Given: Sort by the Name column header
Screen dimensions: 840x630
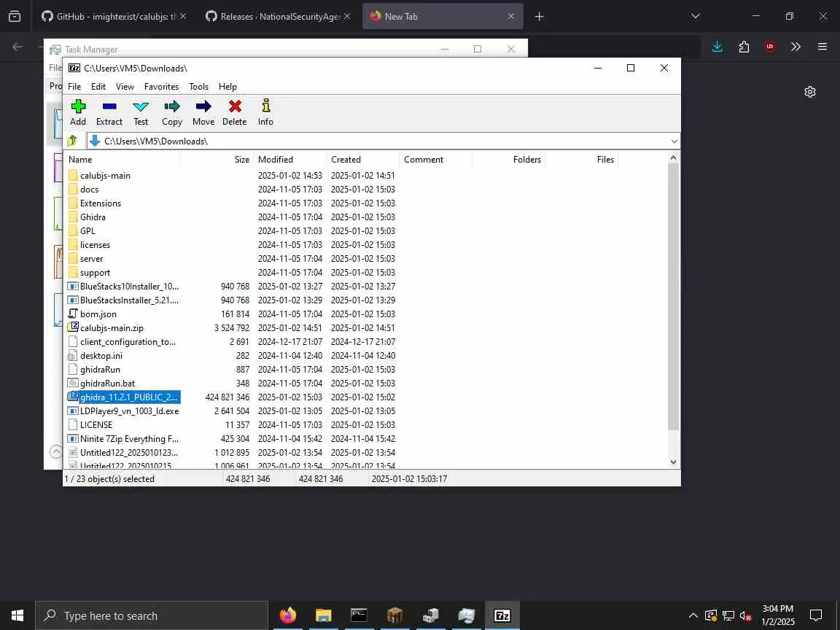Looking at the screenshot, I should pos(122,159).
